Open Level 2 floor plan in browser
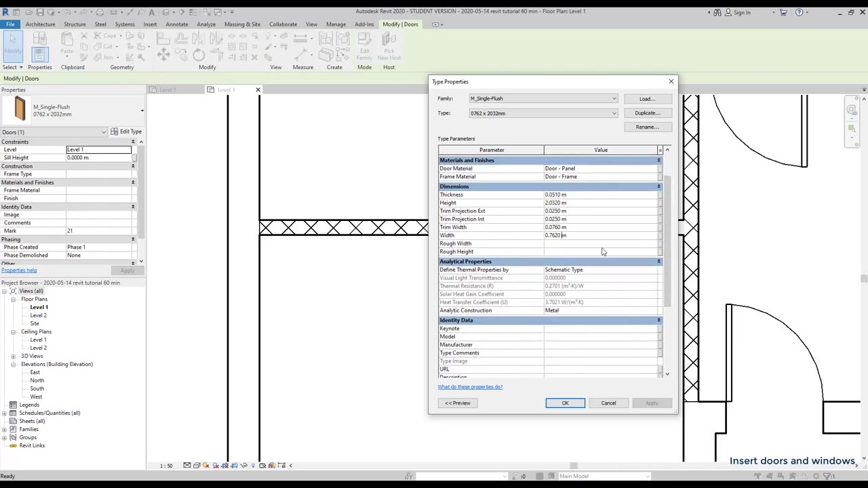Viewport: 868px width, 488px height. click(x=38, y=315)
